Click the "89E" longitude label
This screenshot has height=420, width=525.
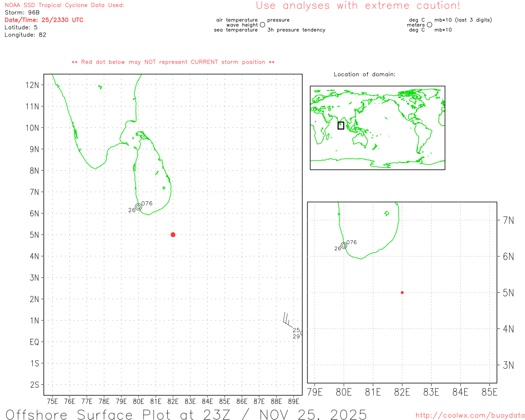pyautogui.click(x=294, y=401)
